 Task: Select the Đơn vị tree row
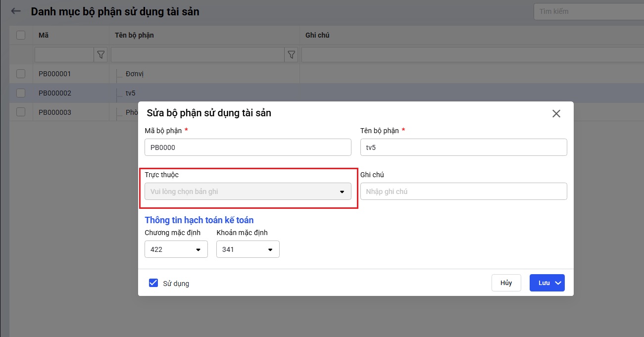(135, 74)
